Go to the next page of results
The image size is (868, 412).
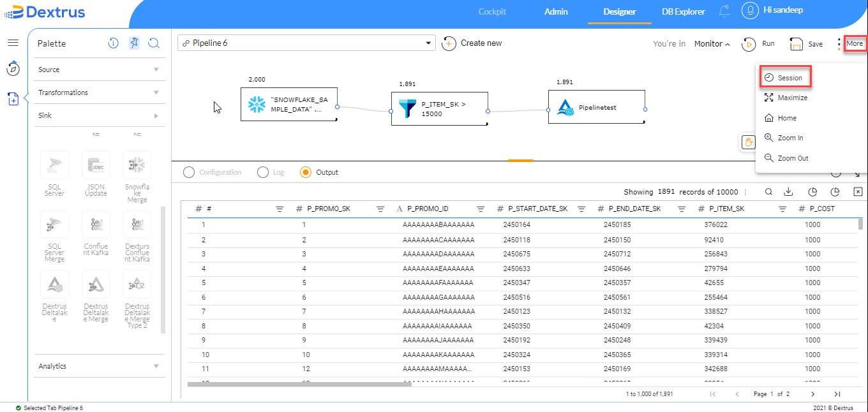812,394
